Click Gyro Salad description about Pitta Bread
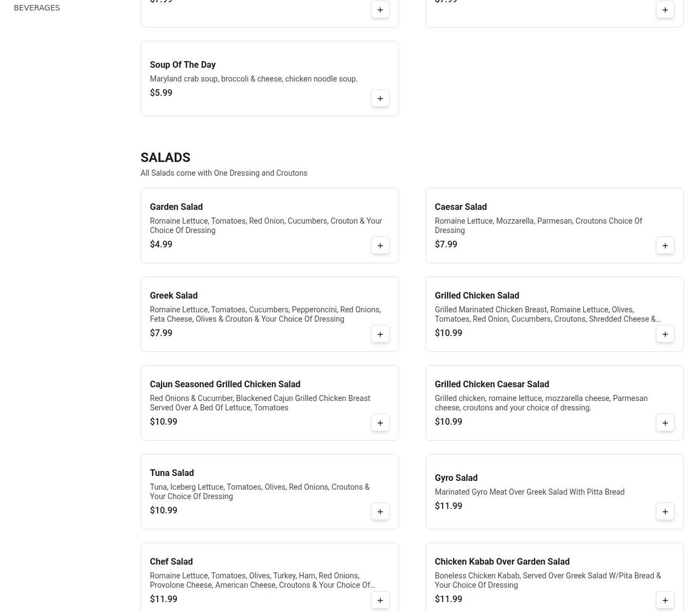This screenshot has height=612, width=700. click(x=530, y=492)
